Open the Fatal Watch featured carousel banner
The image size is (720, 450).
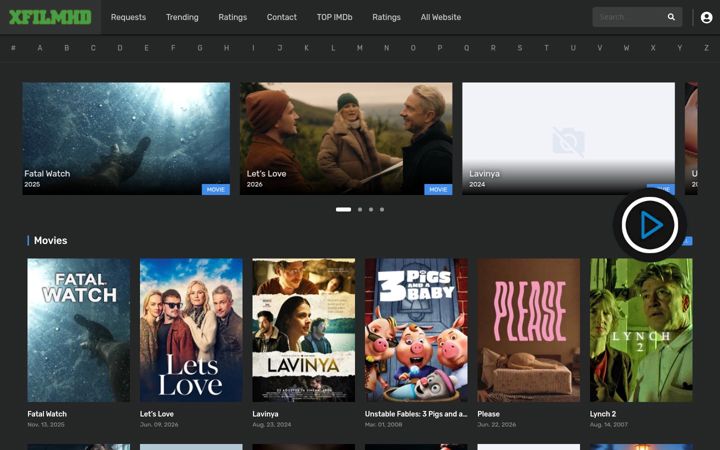pos(126,139)
